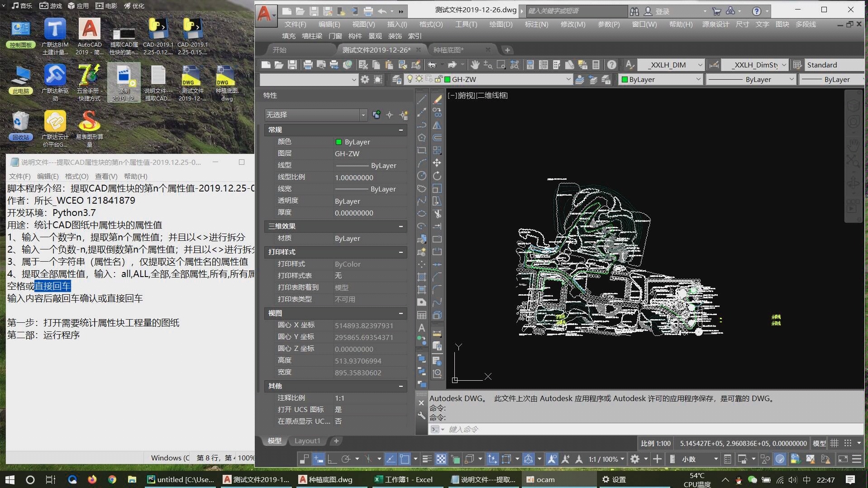Click the Plot printer icon
The width and height of the screenshot is (868, 488).
click(x=308, y=65)
